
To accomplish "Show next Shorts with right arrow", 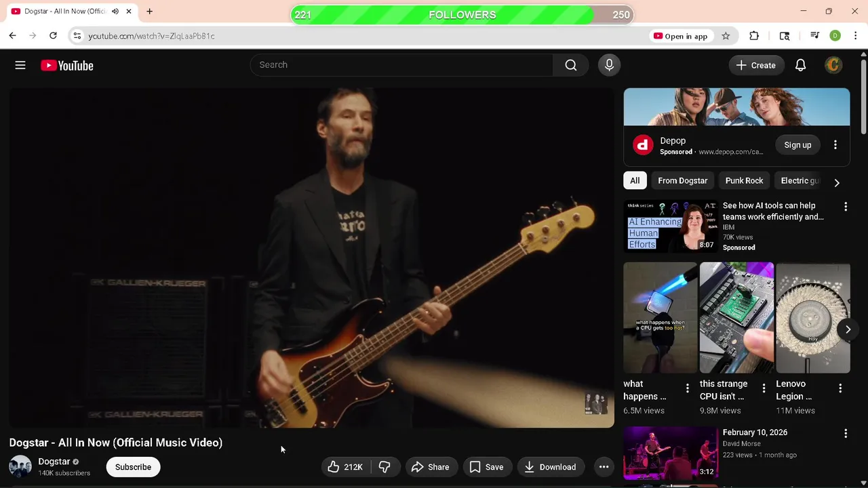I will click(848, 329).
